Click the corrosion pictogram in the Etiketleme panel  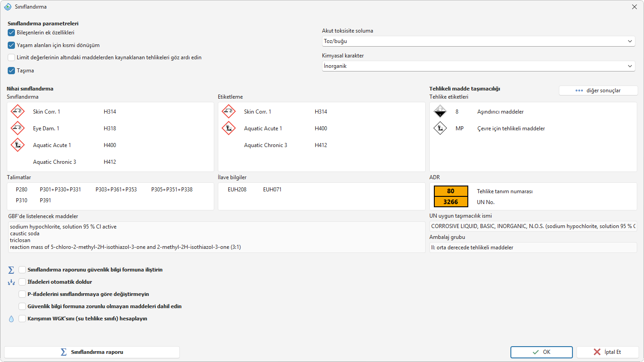pyautogui.click(x=229, y=111)
